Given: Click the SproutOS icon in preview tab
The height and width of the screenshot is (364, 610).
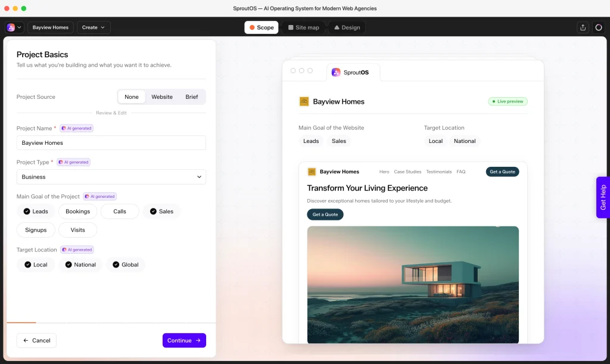Looking at the screenshot, I should pyautogui.click(x=336, y=72).
